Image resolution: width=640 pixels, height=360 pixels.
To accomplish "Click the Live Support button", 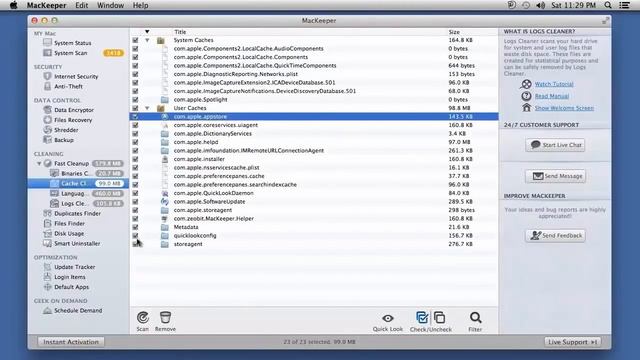I will 573,342.
